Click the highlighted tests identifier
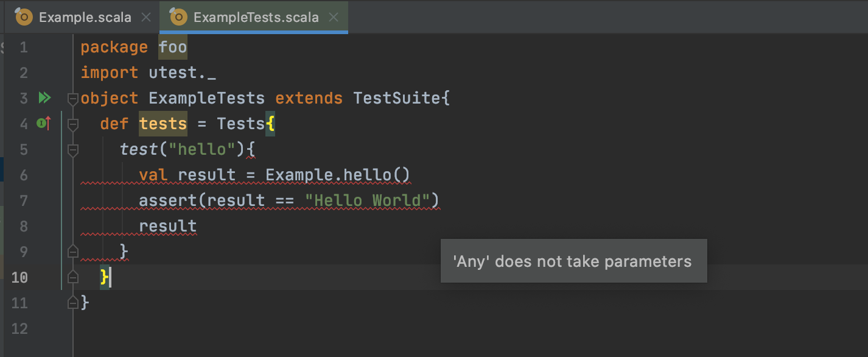868x357 pixels. 163,124
